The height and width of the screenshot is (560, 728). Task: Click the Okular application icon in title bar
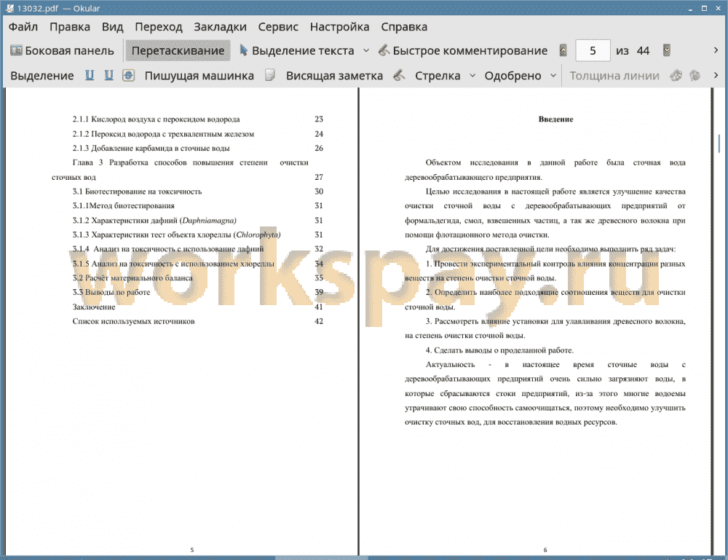click(x=9, y=8)
